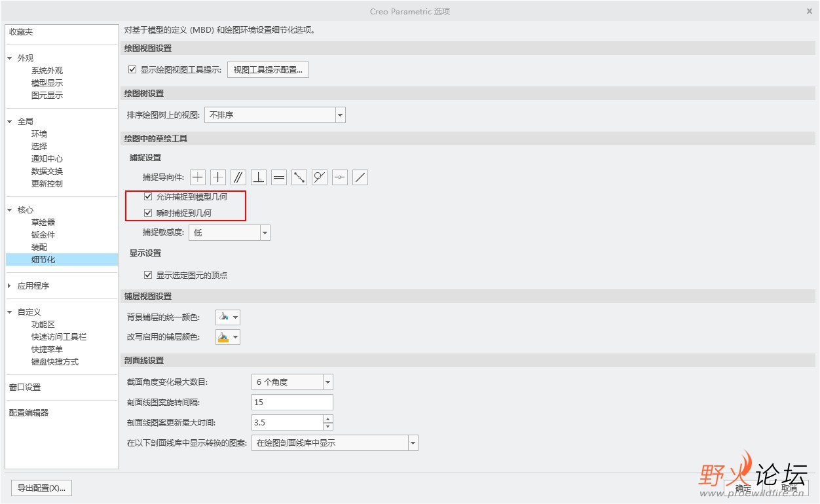Collapse the 全局 tree group
The height and width of the screenshot is (504, 820).
(x=10, y=122)
